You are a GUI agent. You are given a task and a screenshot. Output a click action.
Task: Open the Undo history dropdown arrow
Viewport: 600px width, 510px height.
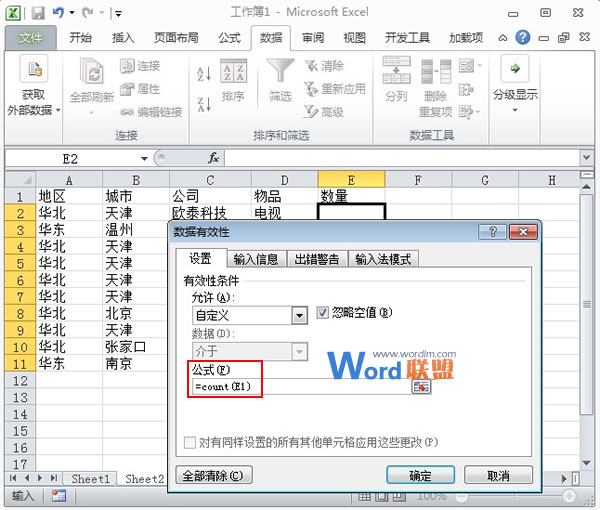click(x=72, y=13)
